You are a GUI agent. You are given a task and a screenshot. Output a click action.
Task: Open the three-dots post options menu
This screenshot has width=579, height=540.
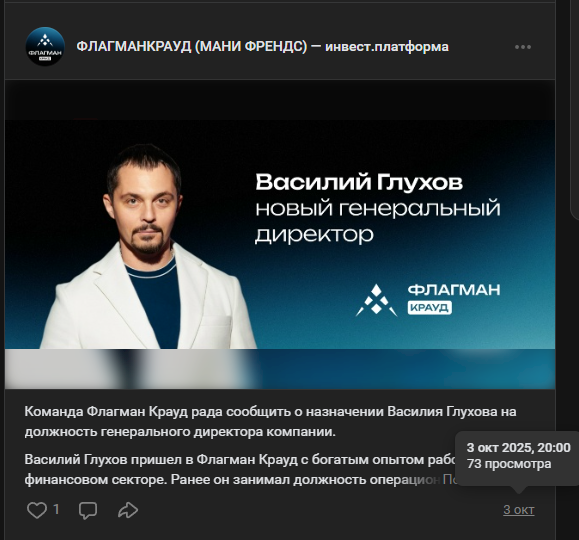coord(523,47)
